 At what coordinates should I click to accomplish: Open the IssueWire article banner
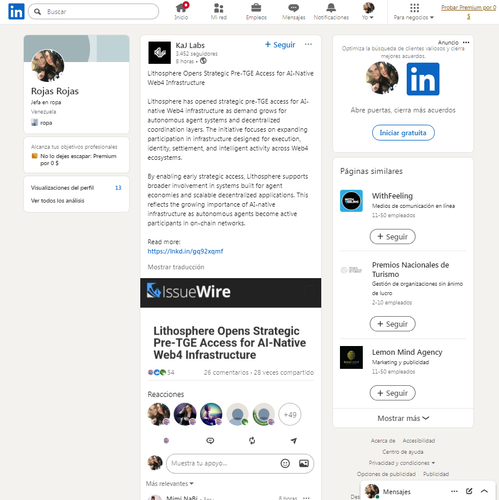pos(231,293)
